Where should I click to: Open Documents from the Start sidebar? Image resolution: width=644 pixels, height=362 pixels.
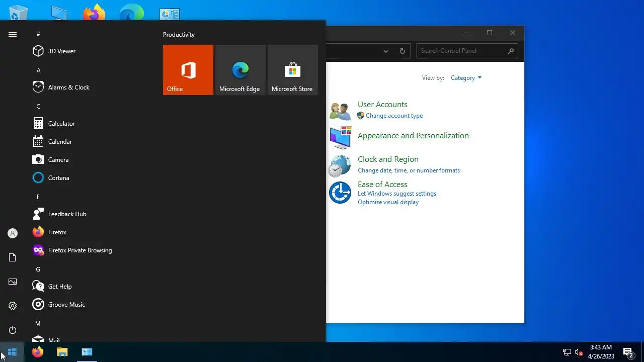(13, 257)
